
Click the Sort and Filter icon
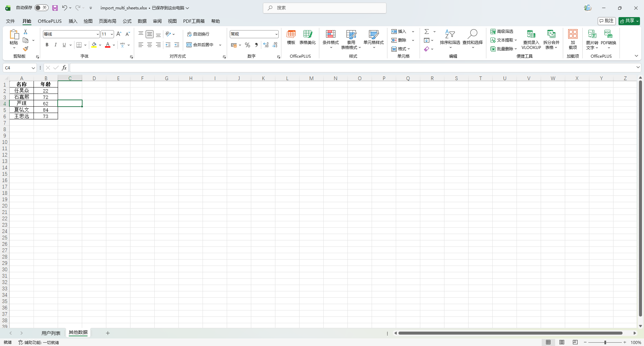coord(450,34)
